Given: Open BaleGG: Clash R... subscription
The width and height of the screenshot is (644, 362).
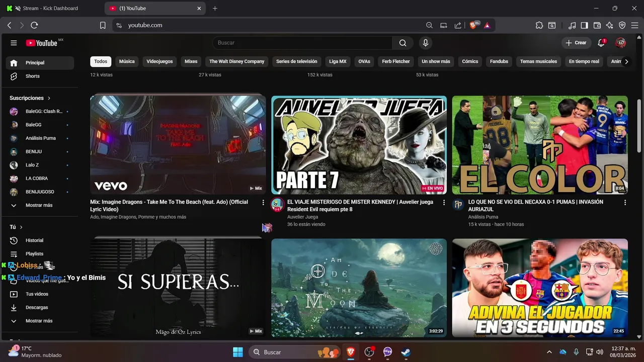Looking at the screenshot, I should click(40, 111).
